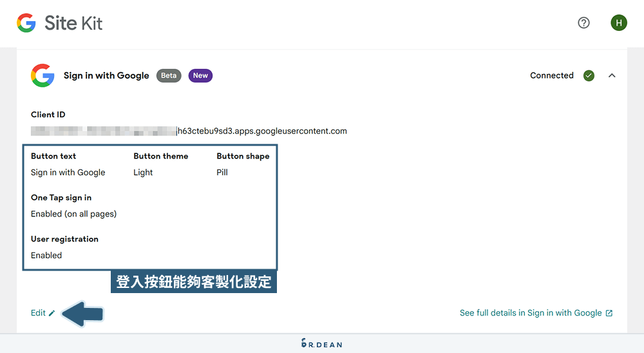Click the green connected checkmark icon

589,75
